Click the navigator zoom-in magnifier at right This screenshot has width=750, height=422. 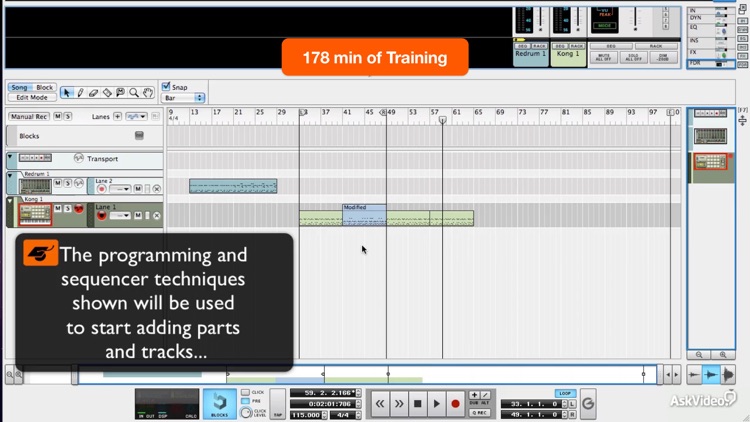pyautogui.click(x=723, y=355)
